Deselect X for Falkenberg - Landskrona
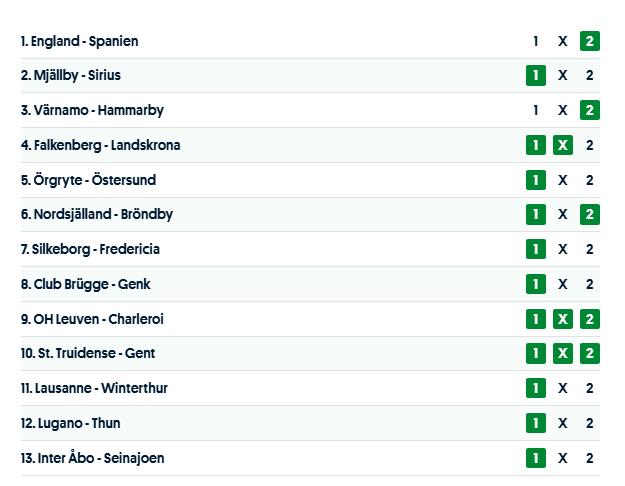The height and width of the screenshot is (486, 625). coord(563,145)
